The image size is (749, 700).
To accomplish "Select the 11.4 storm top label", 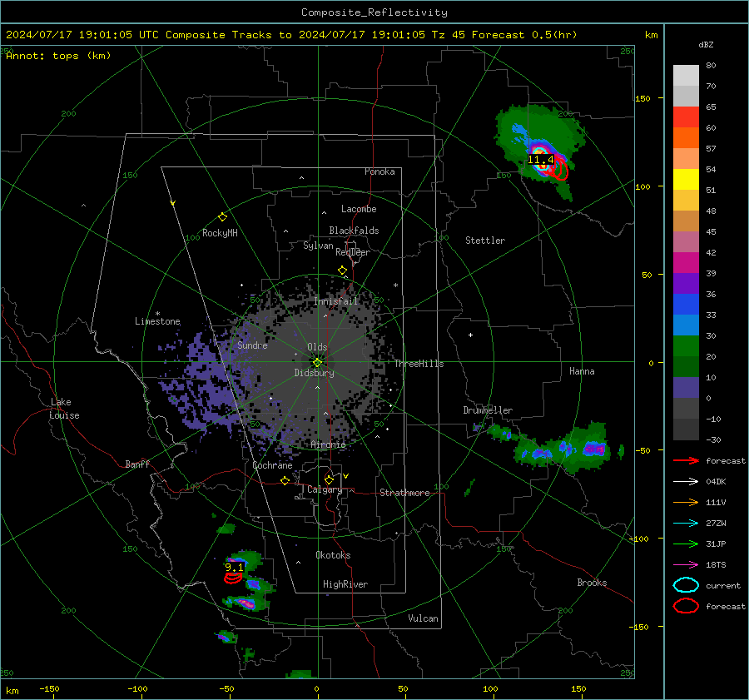I will pos(541,160).
